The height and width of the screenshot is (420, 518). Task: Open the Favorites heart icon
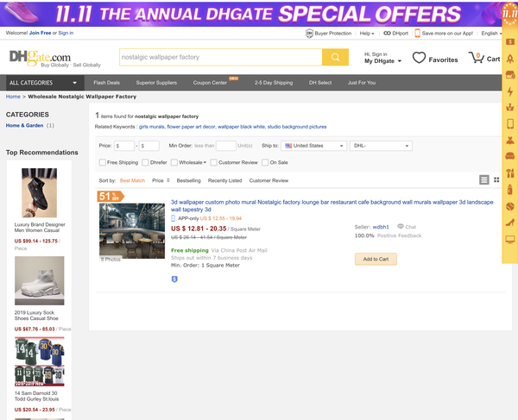[419, 58]
